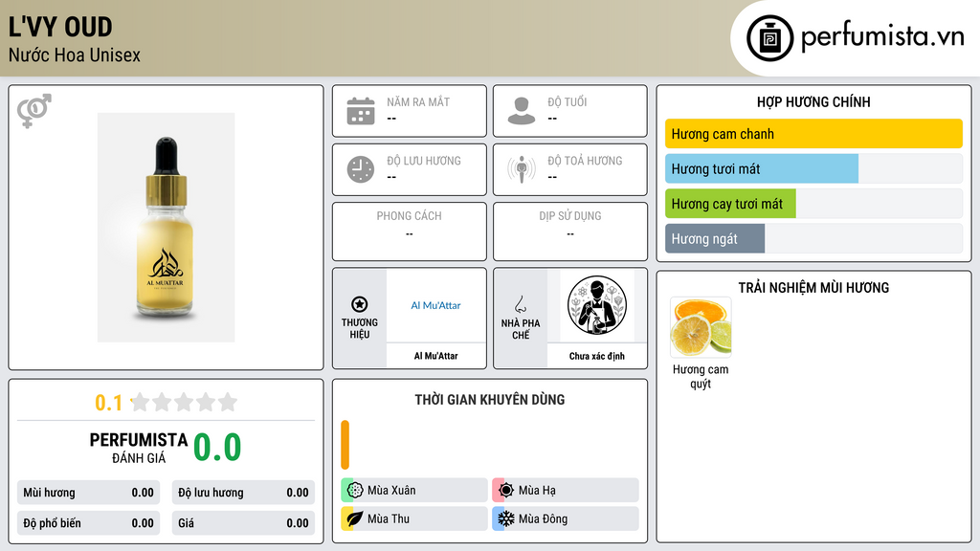Click the green 0.0 Perfumista score
Viewport: 980px width, 551px height.
coord(217,447)
